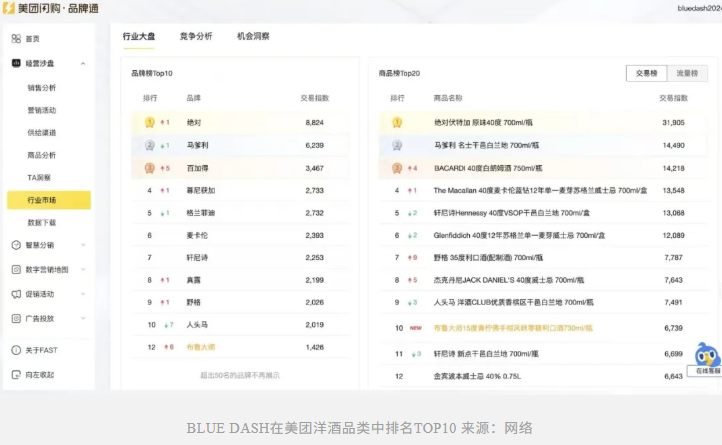Viewport: 722px width, 445px height.
Task: Click The Macallan 40度 product row
Action: coord(543,190)
